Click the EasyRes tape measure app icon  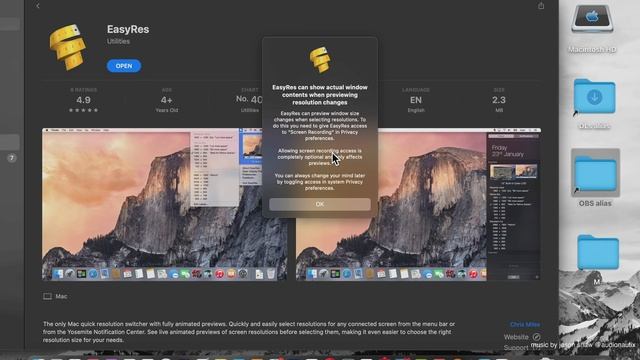[67, 47]
